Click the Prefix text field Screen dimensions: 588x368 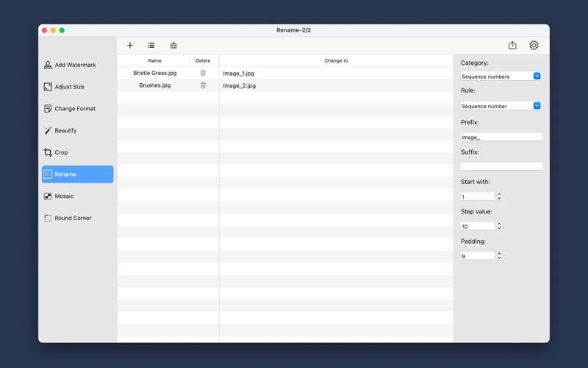tap(501, 137)
